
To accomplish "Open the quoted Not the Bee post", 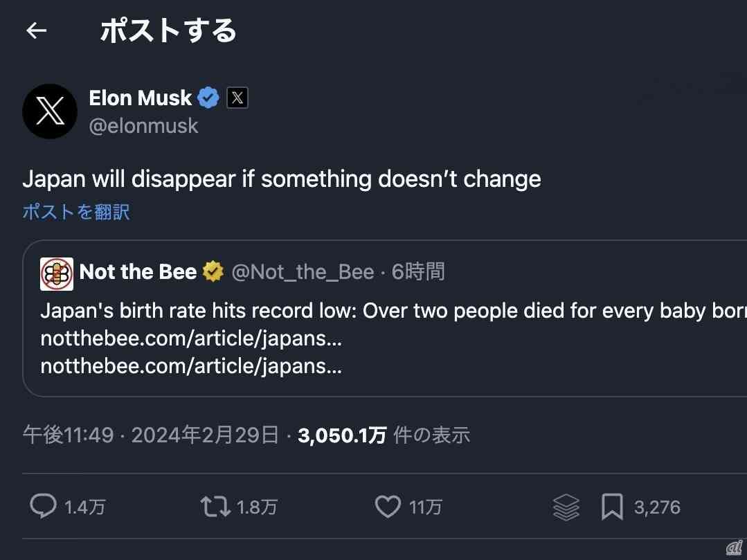I will click(x=381, y=315).
